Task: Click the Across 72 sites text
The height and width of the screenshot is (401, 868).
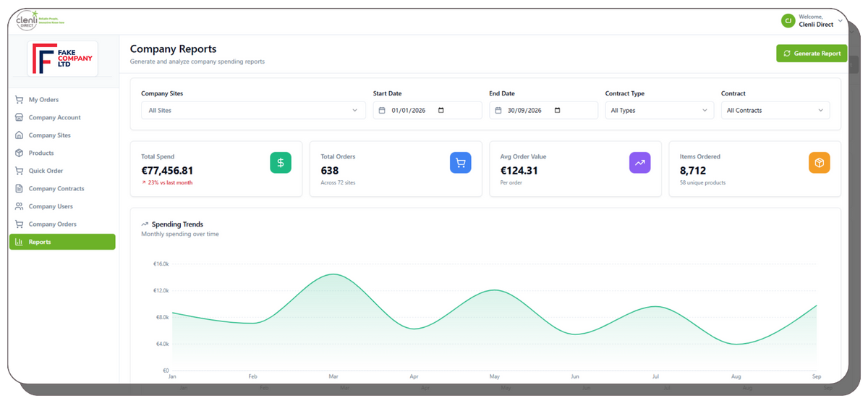Action: pyautogui.click(x=339, y=183)
